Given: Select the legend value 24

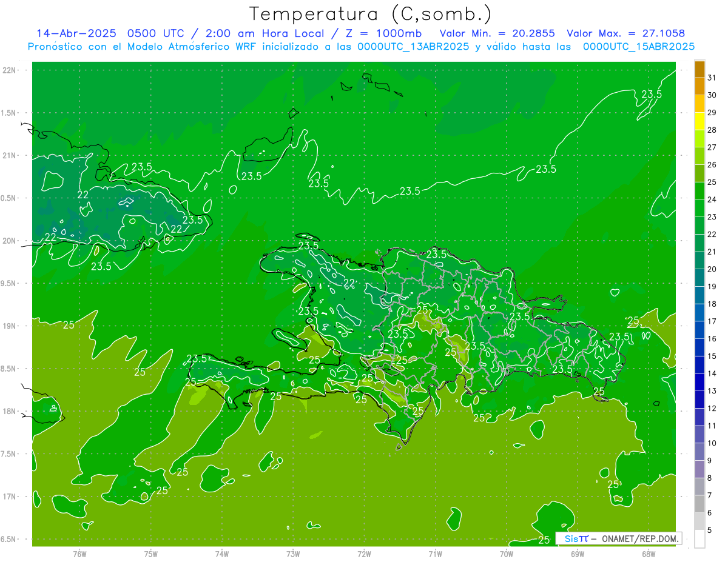Looking at the screenshot, I should pos(712,199).
